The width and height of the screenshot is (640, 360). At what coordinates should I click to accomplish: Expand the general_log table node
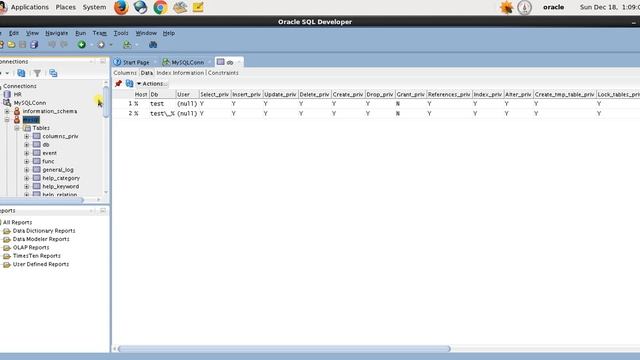27,170
